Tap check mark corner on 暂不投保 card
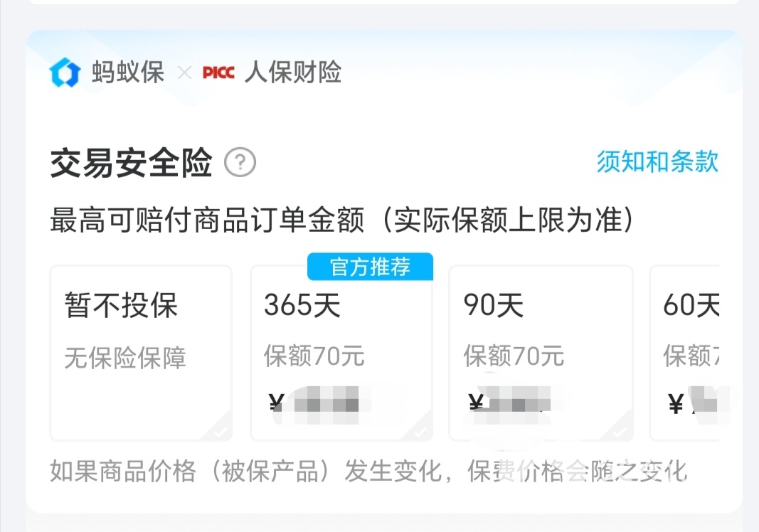The image size is (759, 532). pos(221,430)
